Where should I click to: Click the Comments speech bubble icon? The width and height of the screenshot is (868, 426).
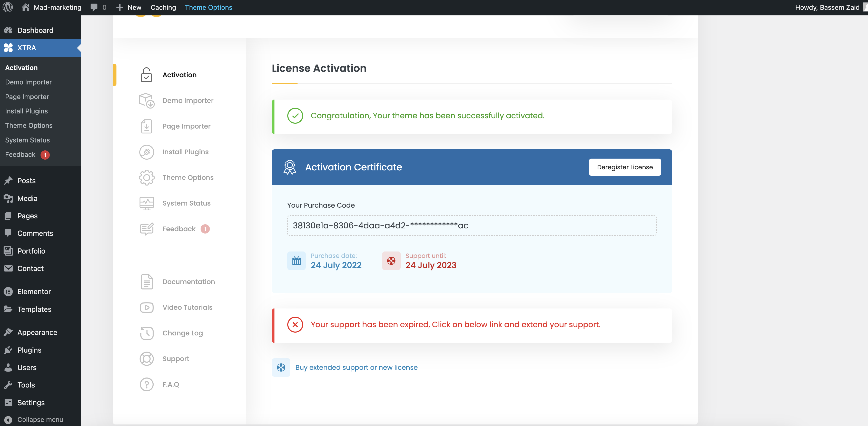pos(8,233)
